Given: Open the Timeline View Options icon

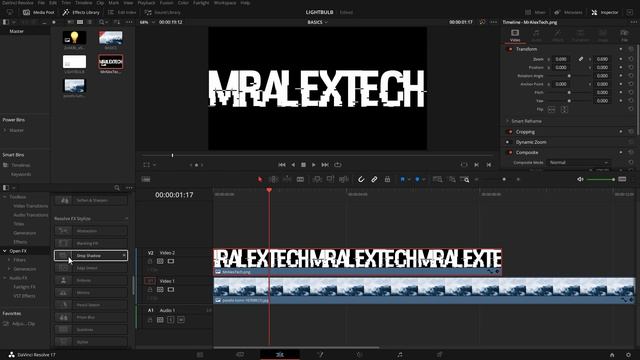Looking at the screenshot, I should 146,179.
